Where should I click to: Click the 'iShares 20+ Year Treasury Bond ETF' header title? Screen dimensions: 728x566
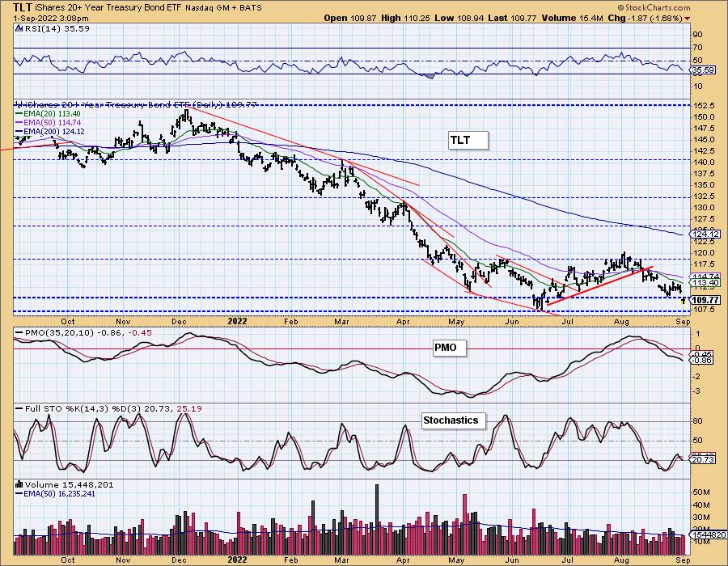[108, 8]
